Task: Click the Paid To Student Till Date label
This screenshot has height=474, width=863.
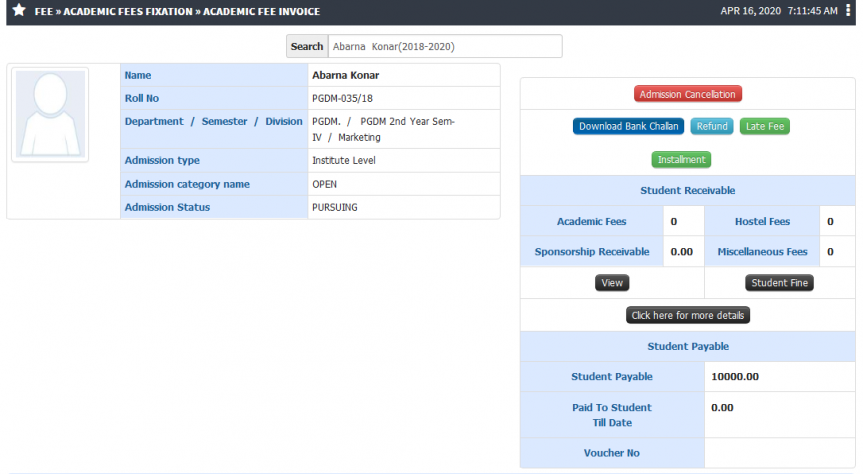Action: click(x=611, y=415)
